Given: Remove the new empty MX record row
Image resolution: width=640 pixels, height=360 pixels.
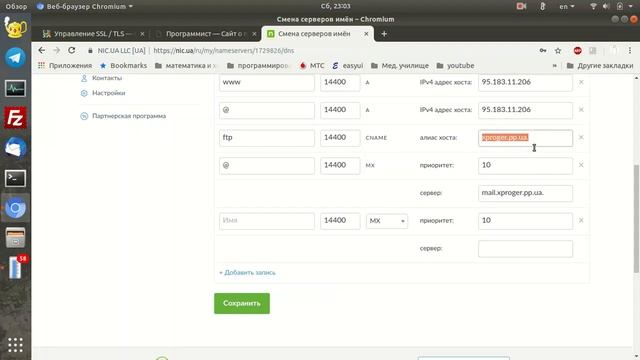Looking at the screenshot, I should [581, 220].
